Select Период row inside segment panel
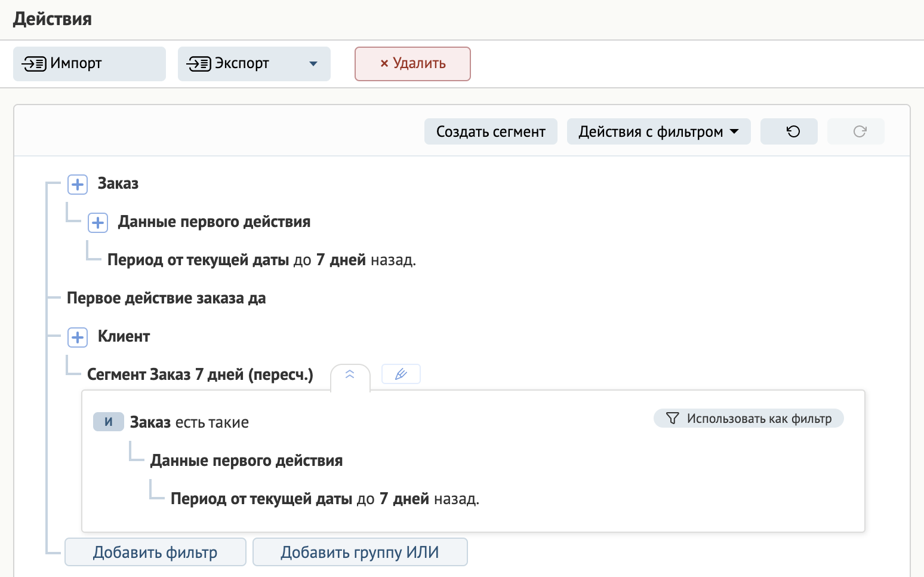The width and height of the screenshot is (924, 577). click(325, 499)
